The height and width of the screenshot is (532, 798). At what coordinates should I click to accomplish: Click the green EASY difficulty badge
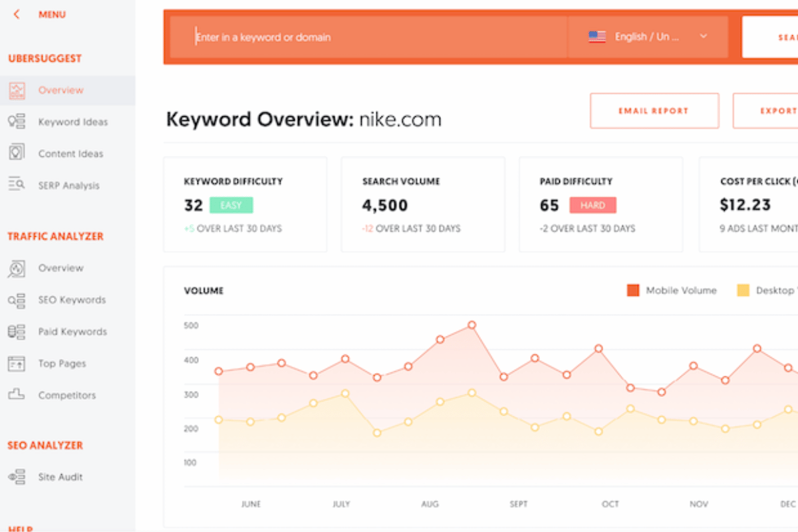(231, 205)
